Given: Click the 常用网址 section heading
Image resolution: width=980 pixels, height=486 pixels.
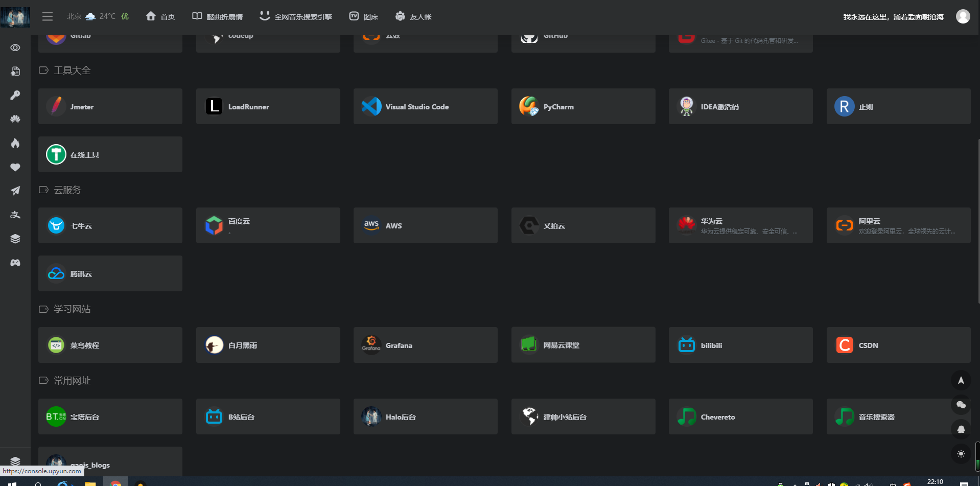Looking at the screenshot, I should 72,381.
